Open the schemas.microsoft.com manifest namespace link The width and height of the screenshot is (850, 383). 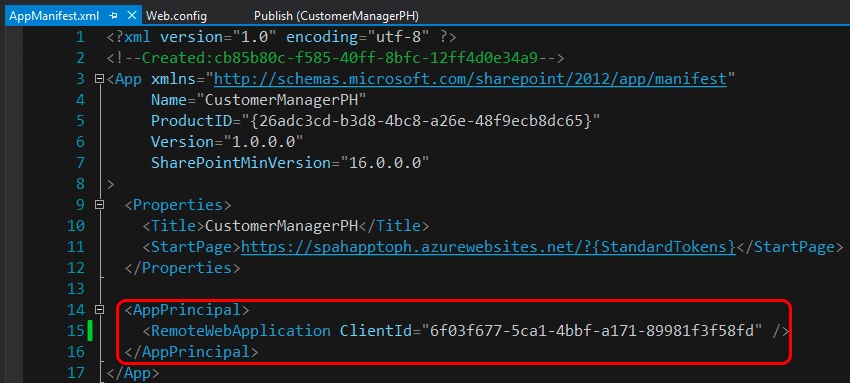coord(470,79)
